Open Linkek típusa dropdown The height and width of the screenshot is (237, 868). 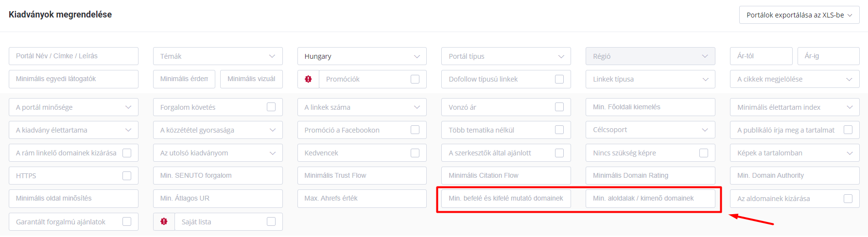click(x=650, y=79)
